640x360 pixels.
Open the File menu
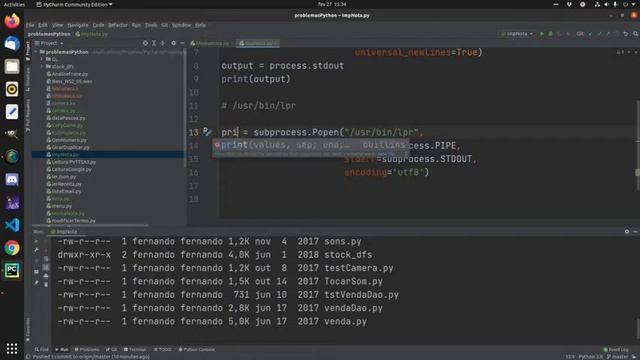pos(30,25)
